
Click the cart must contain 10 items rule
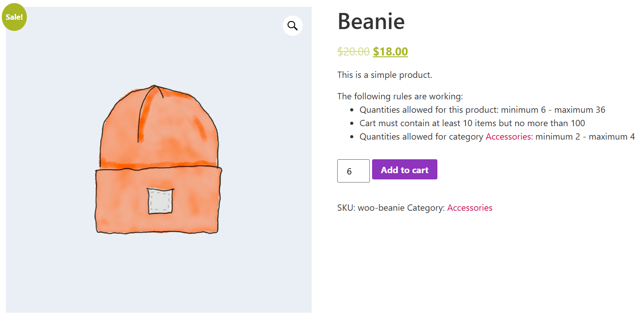pos(472,123)
